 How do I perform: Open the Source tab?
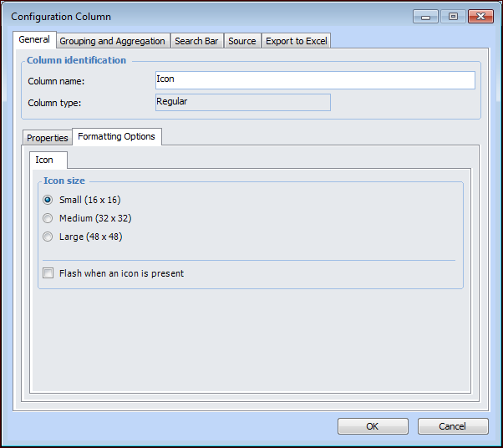(x=242, y=41)
